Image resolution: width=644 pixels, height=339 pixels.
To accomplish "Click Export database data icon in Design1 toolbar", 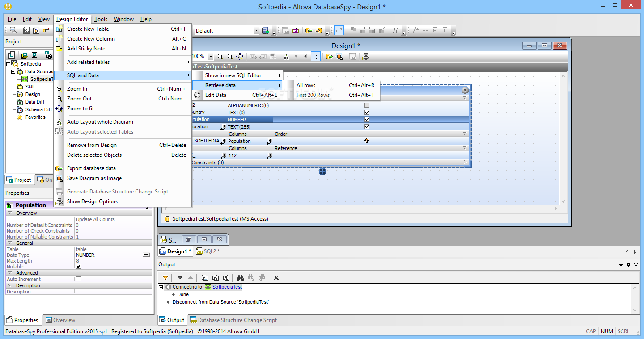I will (329, 56).
